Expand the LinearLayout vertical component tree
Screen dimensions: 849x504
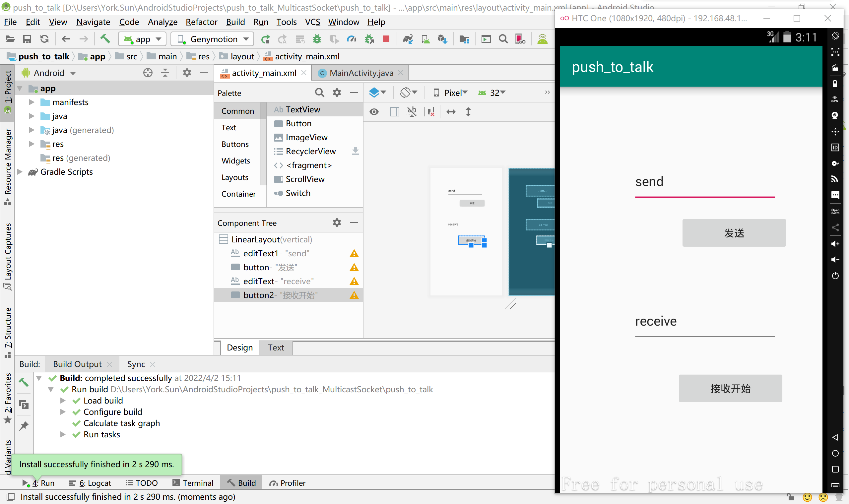225,239
